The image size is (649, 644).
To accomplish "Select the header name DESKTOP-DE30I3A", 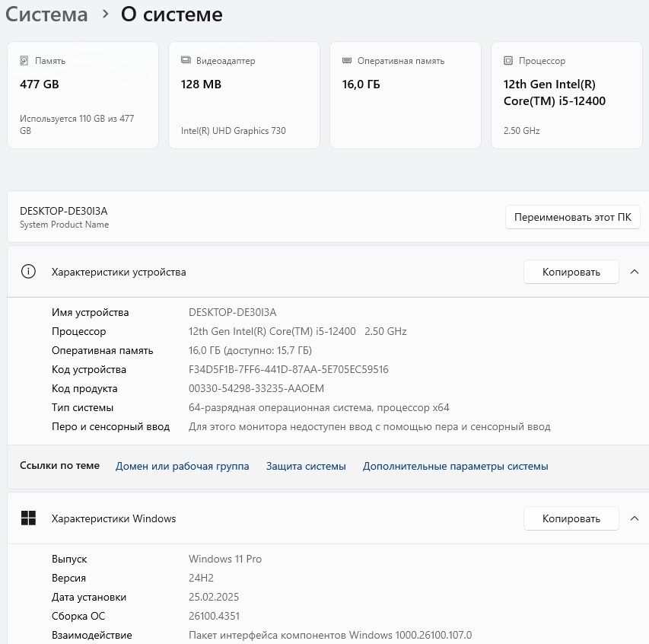I will tap(64, 211).
